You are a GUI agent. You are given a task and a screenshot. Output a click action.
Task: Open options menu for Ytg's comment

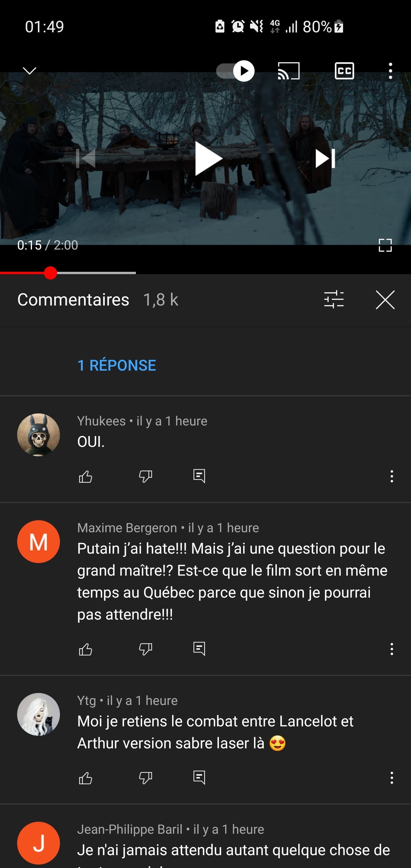pos(392,778)
